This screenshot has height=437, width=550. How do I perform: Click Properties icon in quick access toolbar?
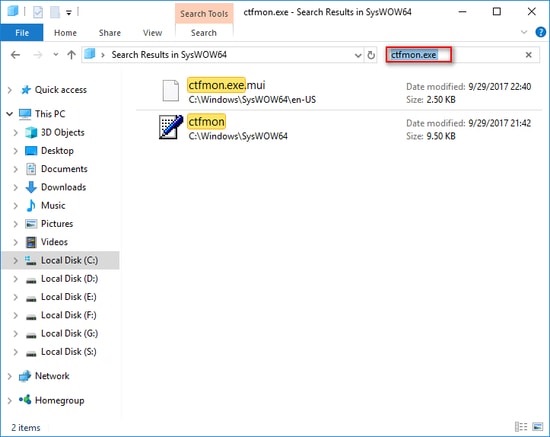click(38, 12)
